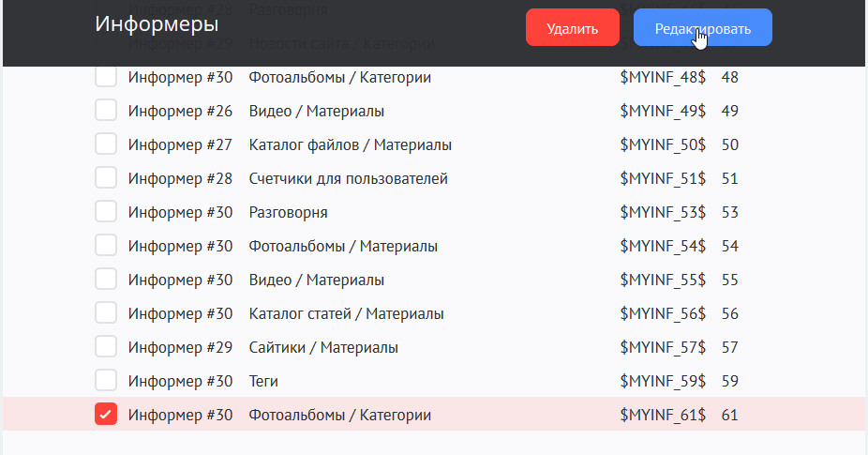Select the Счетчики для пользователей checkbox

point(106,178)
